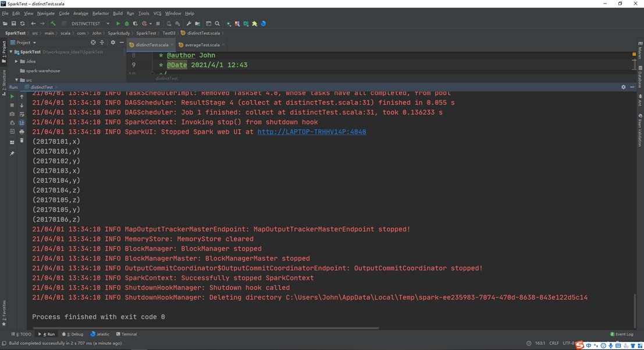Viewport: 644px width, 350px height.
Task: Click the Run panel stop icon
Action: [12, 105]
